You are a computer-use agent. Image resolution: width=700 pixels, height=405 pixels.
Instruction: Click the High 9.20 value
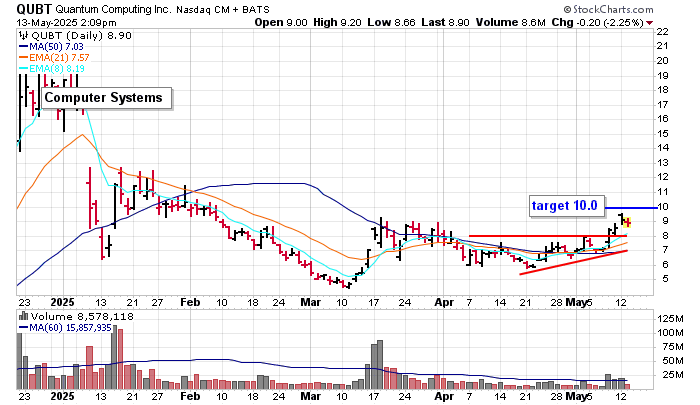[x=338, y=22]
